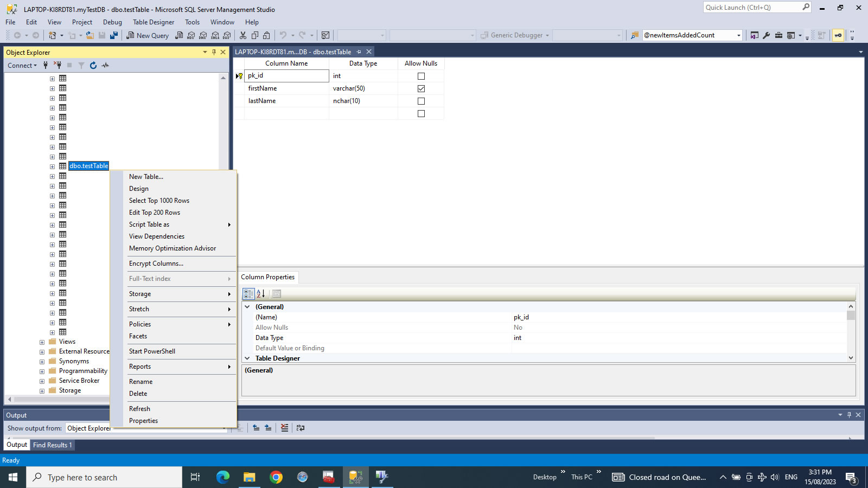This screenshot has height=488, width=868.
Task: Click the varchar(50) data type cell
Action: [x=363, y=88]
